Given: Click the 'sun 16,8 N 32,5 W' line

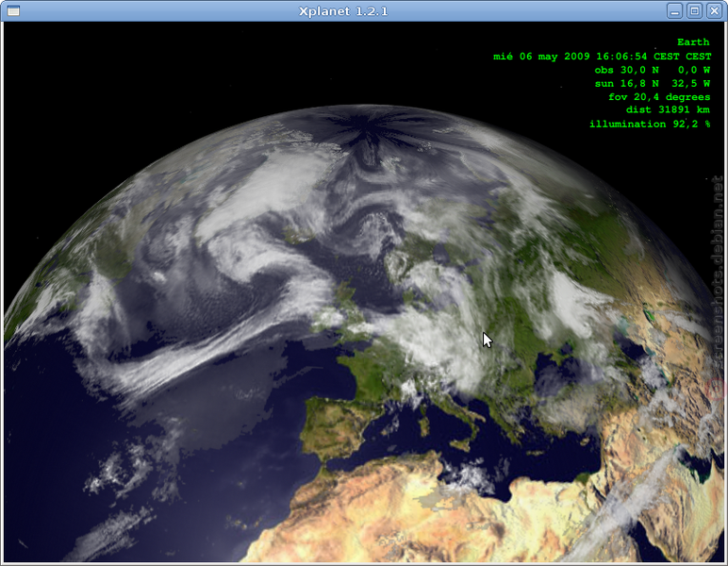Looking at the screenshot, I should click(652, 84).
